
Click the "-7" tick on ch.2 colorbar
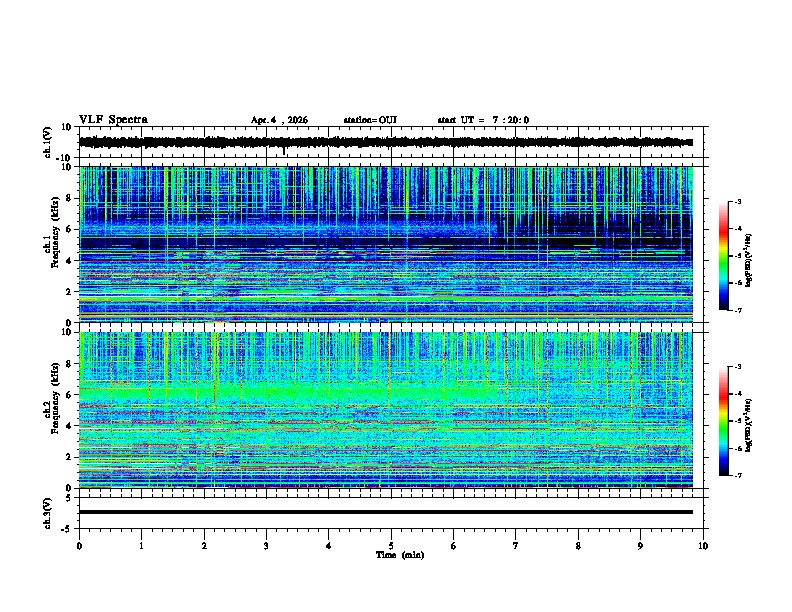[x=738, y=476]
